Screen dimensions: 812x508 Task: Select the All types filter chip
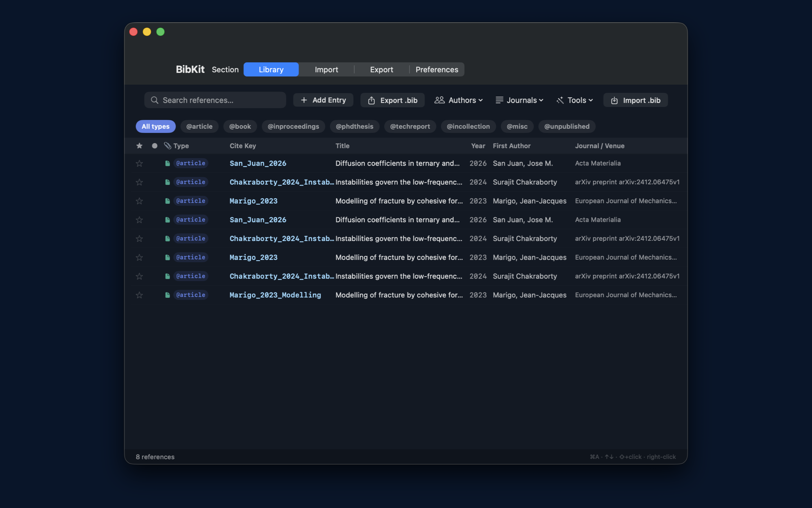pyautogui.click(x=156, y=126)
